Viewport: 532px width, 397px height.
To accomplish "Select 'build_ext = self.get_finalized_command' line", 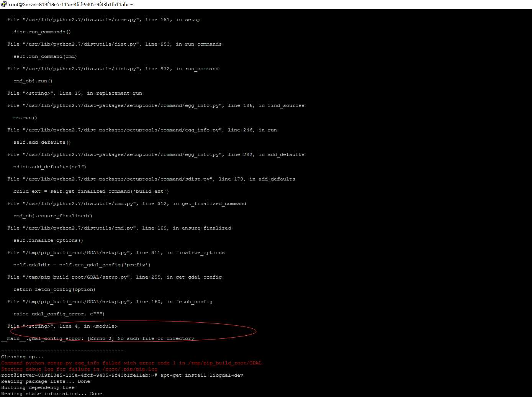I will (91, 191).
